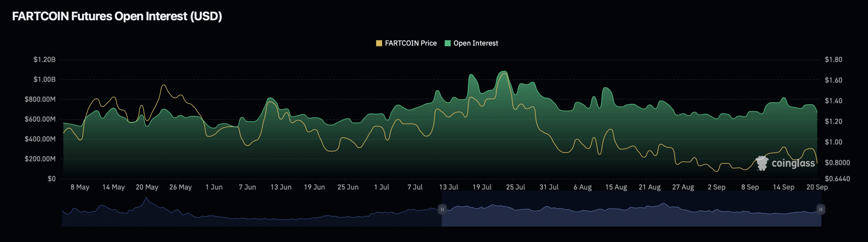This screenshot has height=242, width=868.
Task: Click the $200.00M left axis label
Action: click(40, 159)
